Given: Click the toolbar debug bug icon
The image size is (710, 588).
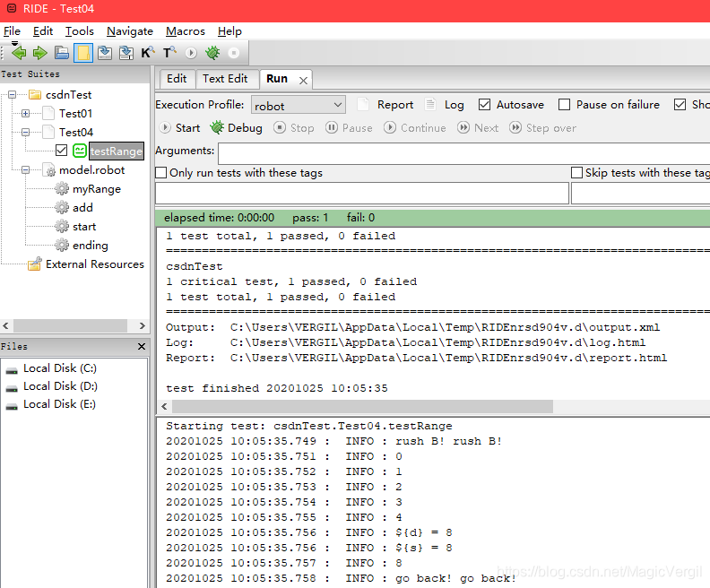Looking at the screenshot, I should point(212,53).
